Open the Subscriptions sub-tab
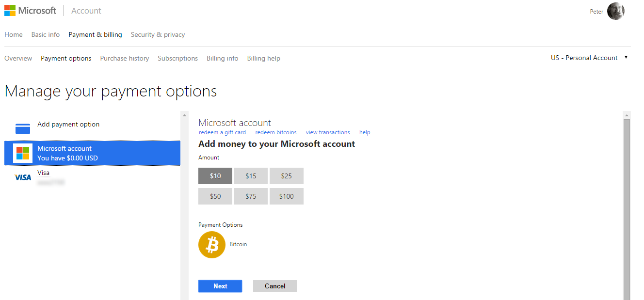This screenshot has width=644, height=300. click(178, 58)
